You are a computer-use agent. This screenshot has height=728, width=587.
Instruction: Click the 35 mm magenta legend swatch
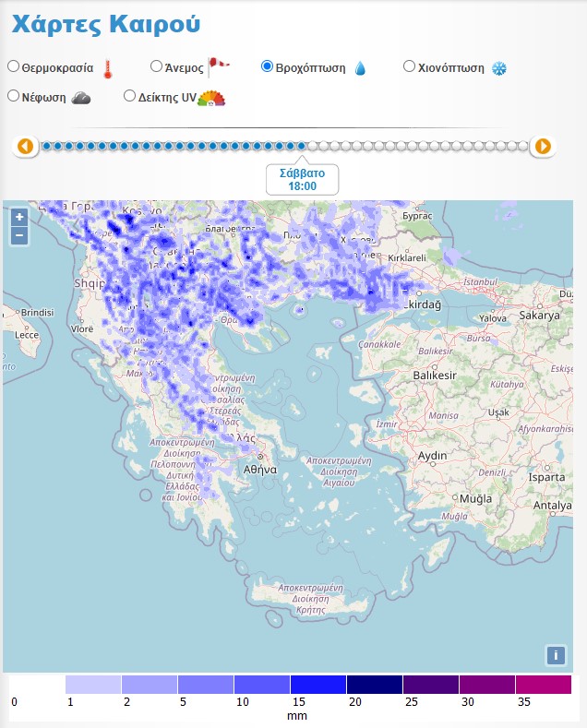click(544, 685)
